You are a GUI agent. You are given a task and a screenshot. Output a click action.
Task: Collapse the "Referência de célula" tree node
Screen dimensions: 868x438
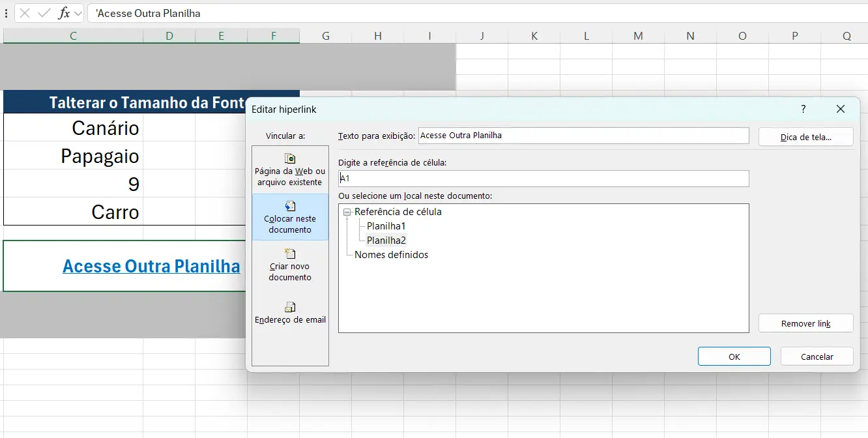point(346,211)
